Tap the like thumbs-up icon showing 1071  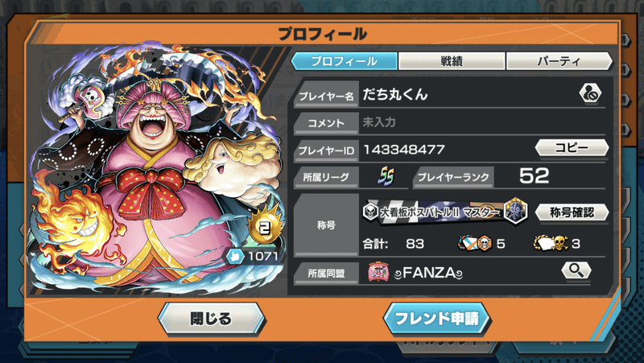[235, 257]
